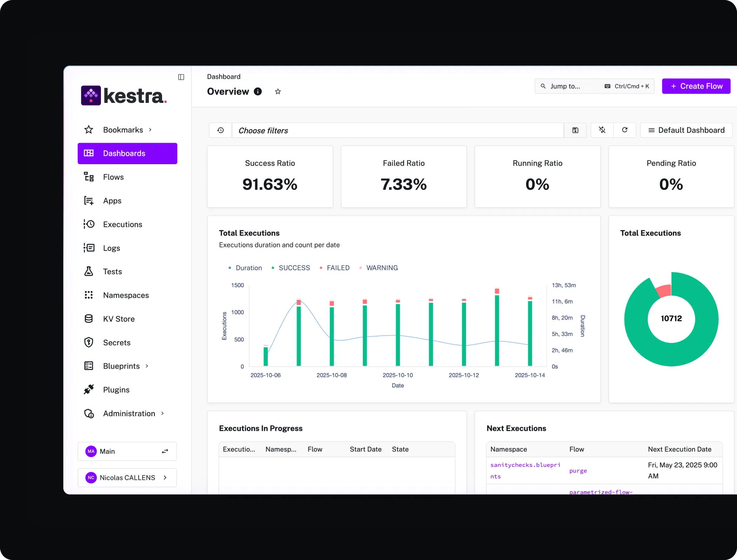
Task: Open the Default Dashboard dropdown
Action: (x=686, y=130)
